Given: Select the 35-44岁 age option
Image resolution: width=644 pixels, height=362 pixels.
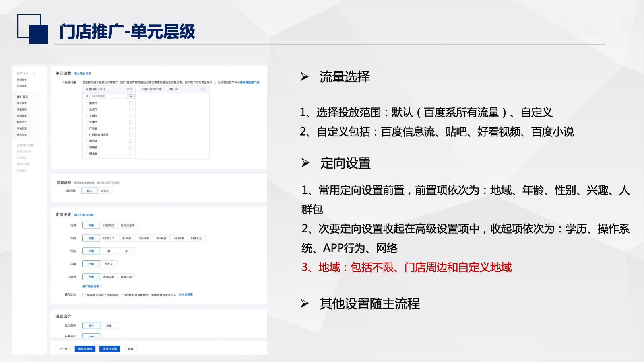Looking at the screenshot, I should (161, 239).
